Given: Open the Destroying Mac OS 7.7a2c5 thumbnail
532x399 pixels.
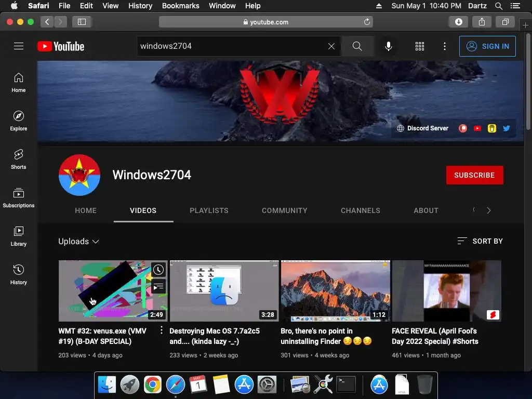Looking at the screenshot, I should coord(224,291).
